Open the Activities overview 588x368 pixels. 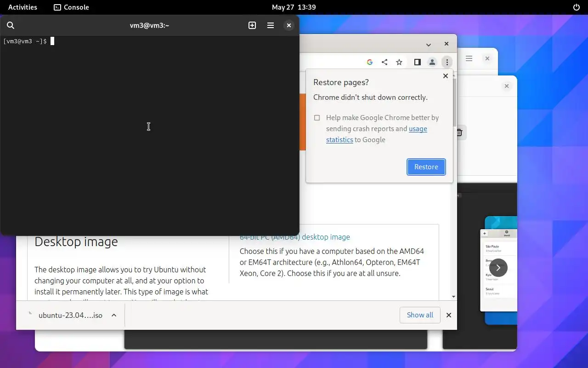click(23, 7)
